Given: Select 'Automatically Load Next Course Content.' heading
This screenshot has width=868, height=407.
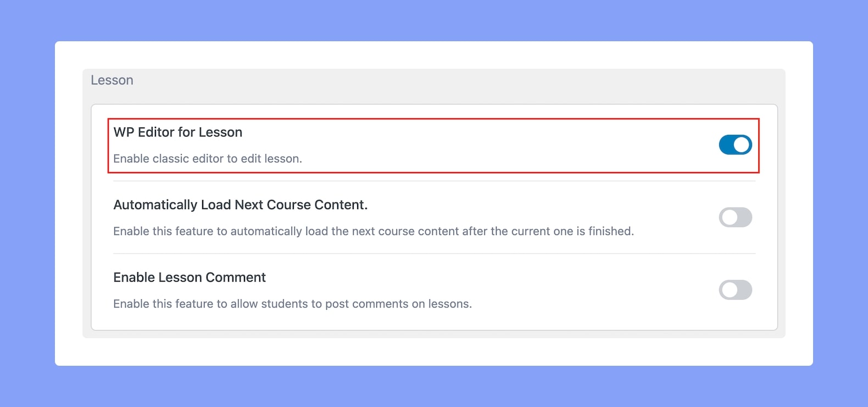Looking at the screenshot, I should point(240,205).
